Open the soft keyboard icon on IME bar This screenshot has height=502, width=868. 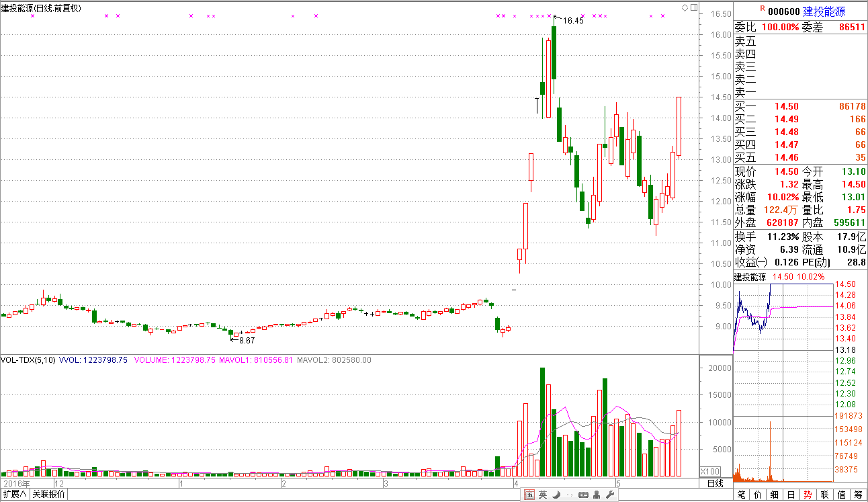(x=583, y=495)
